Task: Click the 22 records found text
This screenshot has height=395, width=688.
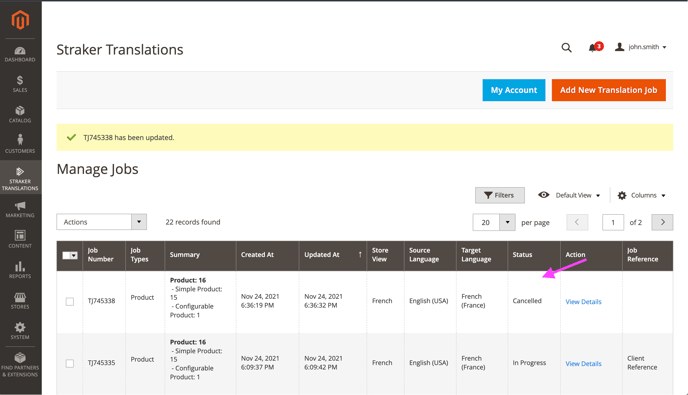Action: pyautogui.click(x=193, y=222)
